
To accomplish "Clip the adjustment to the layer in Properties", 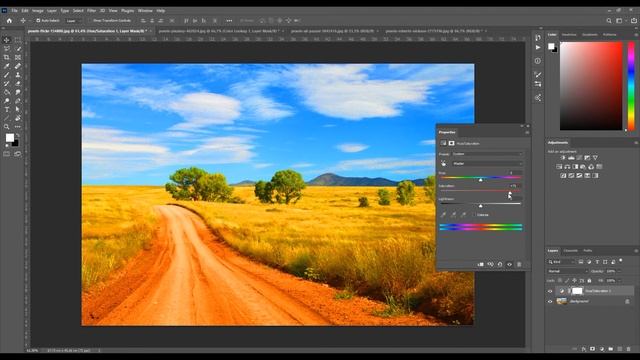I will [481, 264].
